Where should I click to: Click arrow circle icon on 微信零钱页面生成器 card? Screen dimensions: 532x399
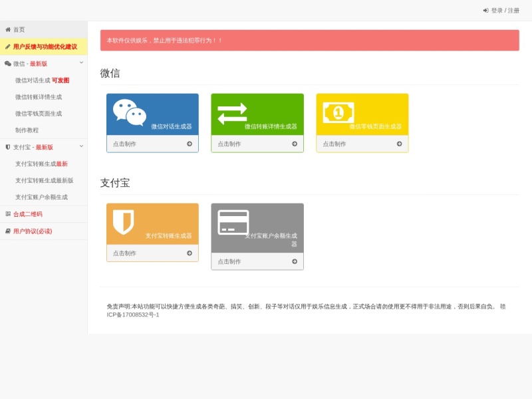tap(400, 144)
